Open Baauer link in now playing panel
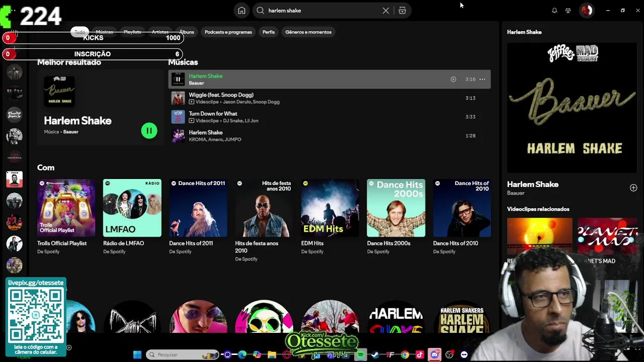 (516, 193)
